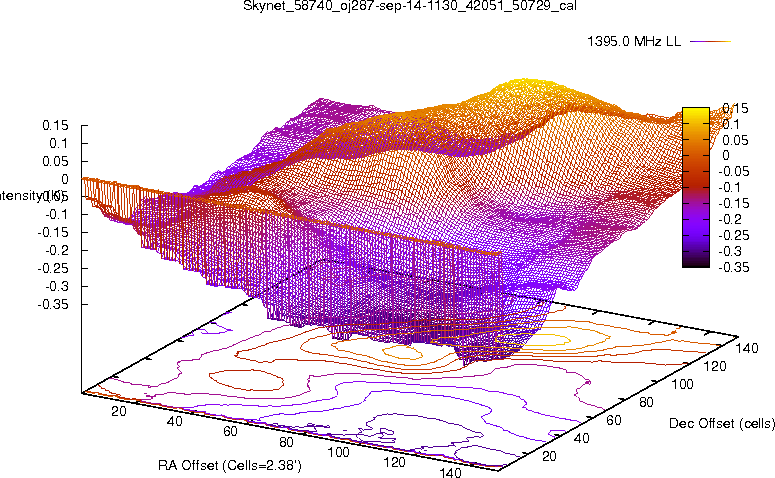Click the 100 tick on the RA Offset axis
The width and height of the screenshot is (775, 478).
click(338, 452)
